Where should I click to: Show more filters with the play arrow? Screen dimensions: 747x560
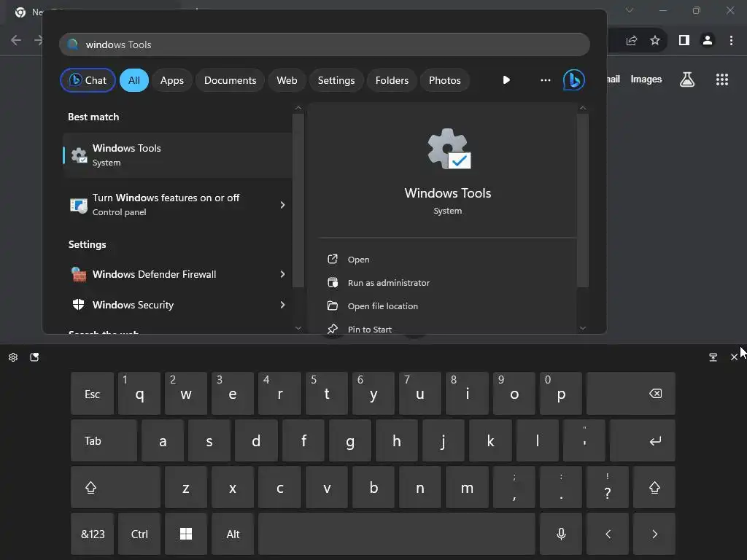[506, 80]
